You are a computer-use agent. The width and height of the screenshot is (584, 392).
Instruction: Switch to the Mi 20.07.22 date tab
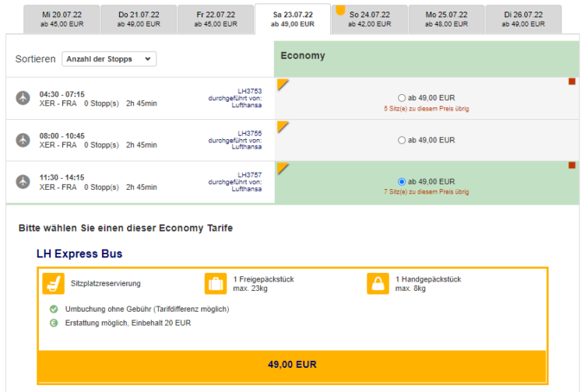click(62, 19)
